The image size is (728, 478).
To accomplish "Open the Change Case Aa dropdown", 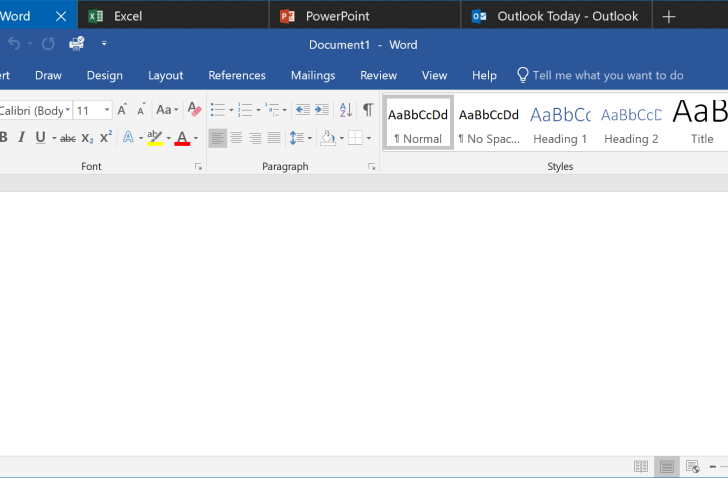I will pyautogui.click(x=167, y=110).
